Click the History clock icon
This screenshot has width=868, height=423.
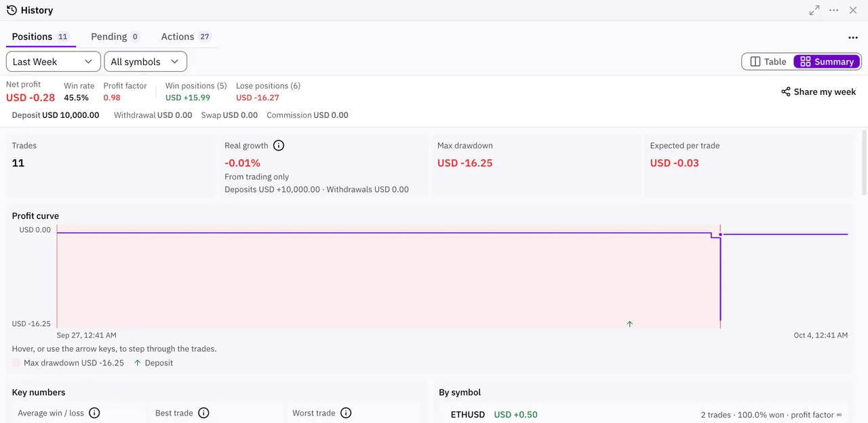(12, 10)
